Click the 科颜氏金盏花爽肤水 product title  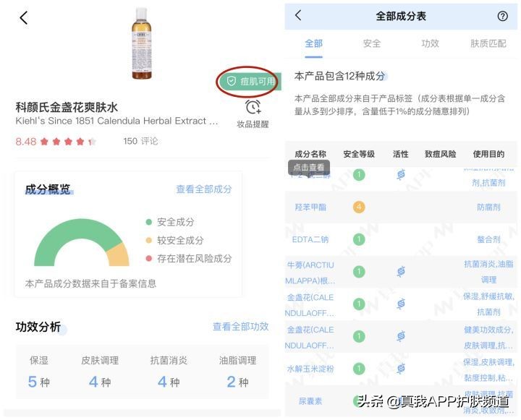67,107
